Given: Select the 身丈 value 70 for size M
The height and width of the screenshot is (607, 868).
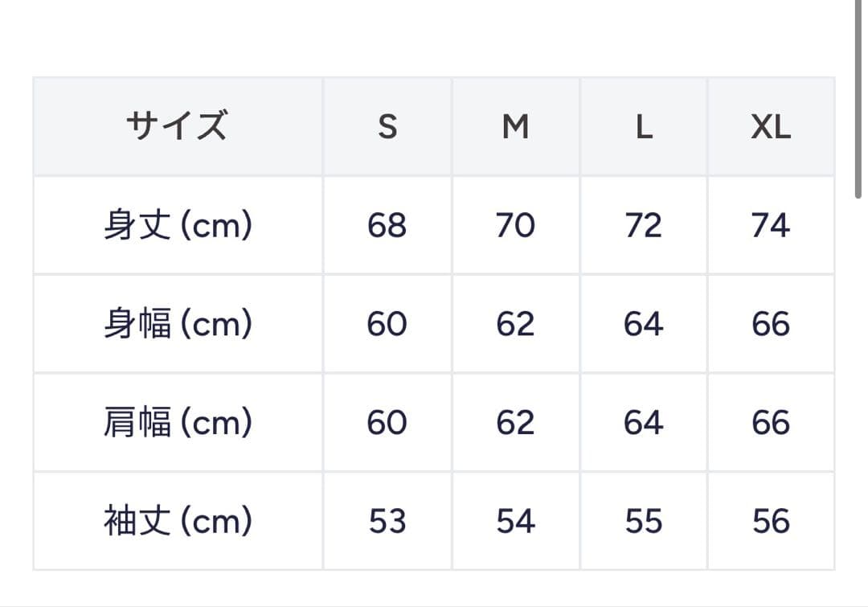Looking at the screenshot, I should pos(515,226).
